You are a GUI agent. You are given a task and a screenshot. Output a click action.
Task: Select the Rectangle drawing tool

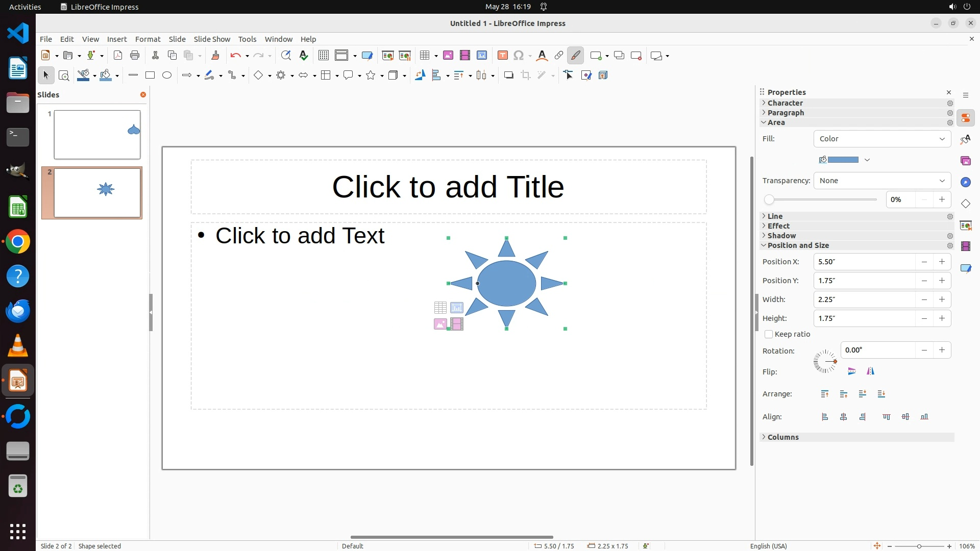150,76
